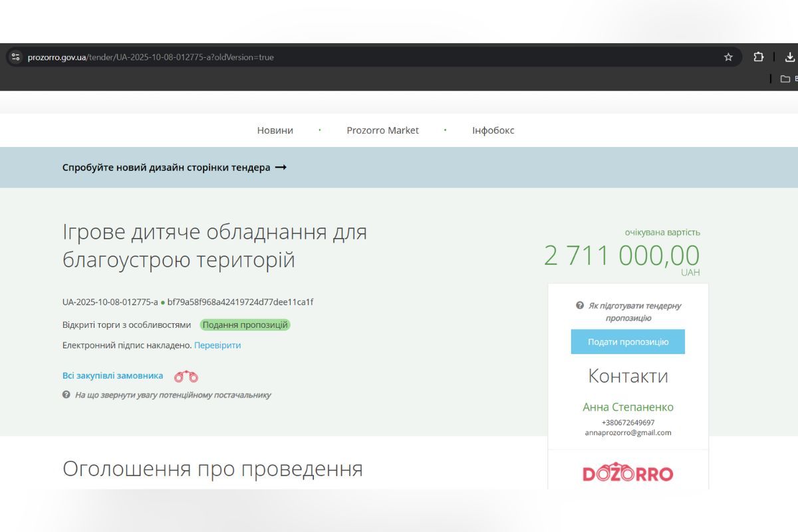
Task: Try the new tender page design link
Action: 166,168
